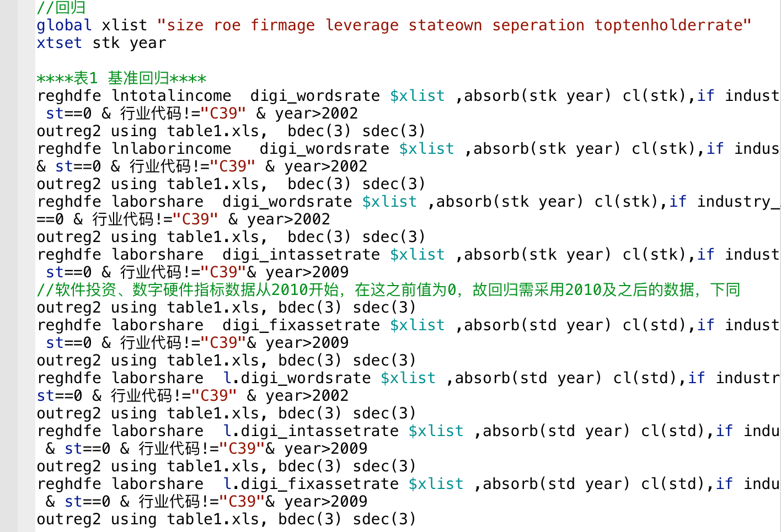The image size is (781, 532).
Task: Click '$xlist' on the lntotalincome regression line
Action: point(417,96)
